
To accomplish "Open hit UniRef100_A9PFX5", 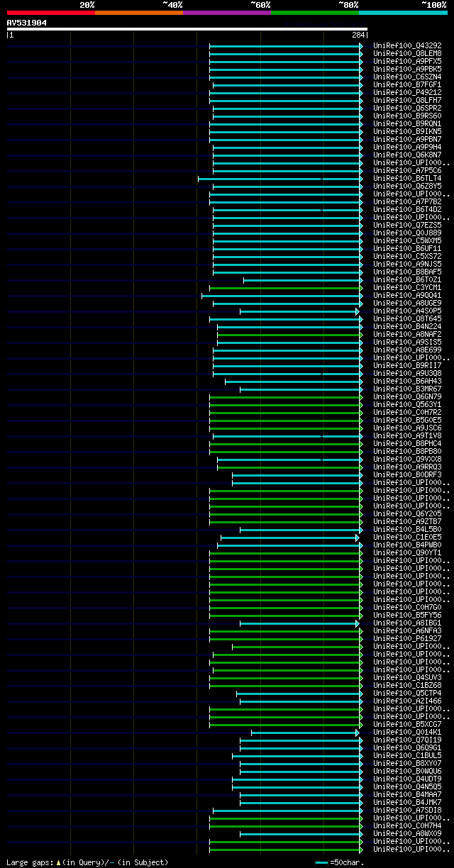I will (407, 61).
